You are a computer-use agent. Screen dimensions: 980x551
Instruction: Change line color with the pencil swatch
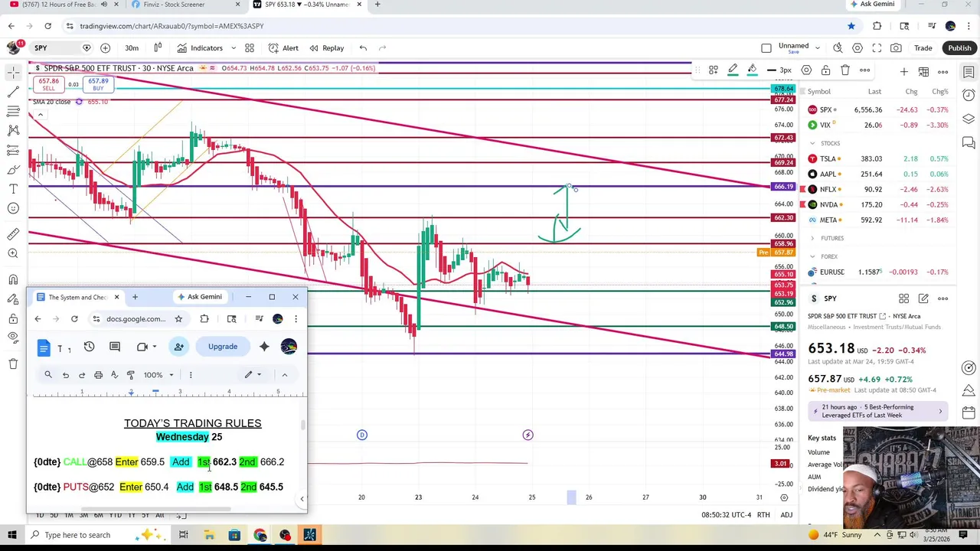(x=733, y=70)
